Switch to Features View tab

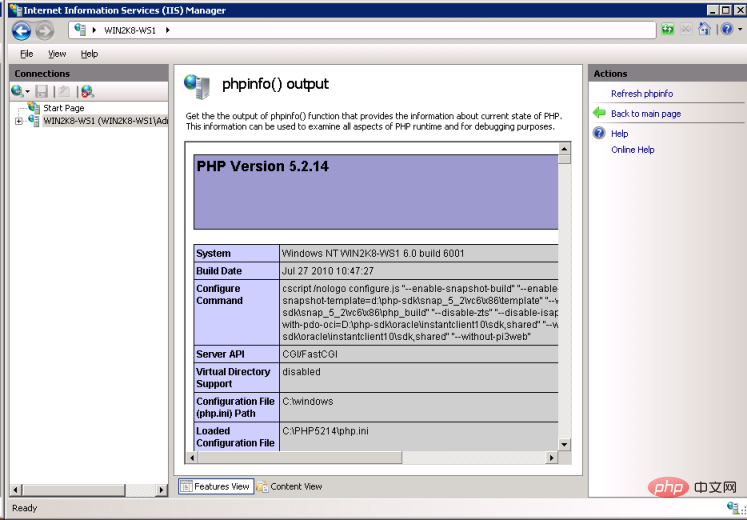tap(216, 486)
